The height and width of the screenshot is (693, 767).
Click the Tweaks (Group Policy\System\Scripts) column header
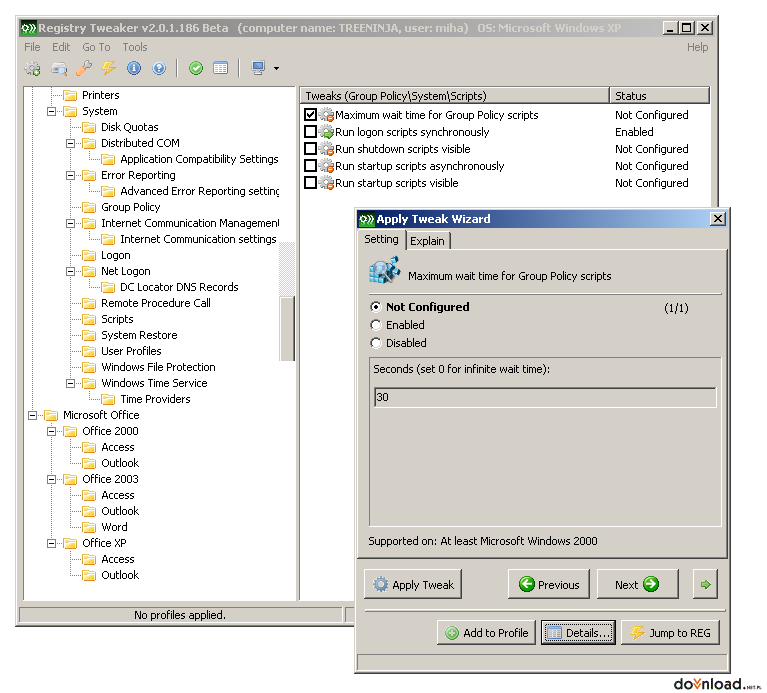pos(454,96)
